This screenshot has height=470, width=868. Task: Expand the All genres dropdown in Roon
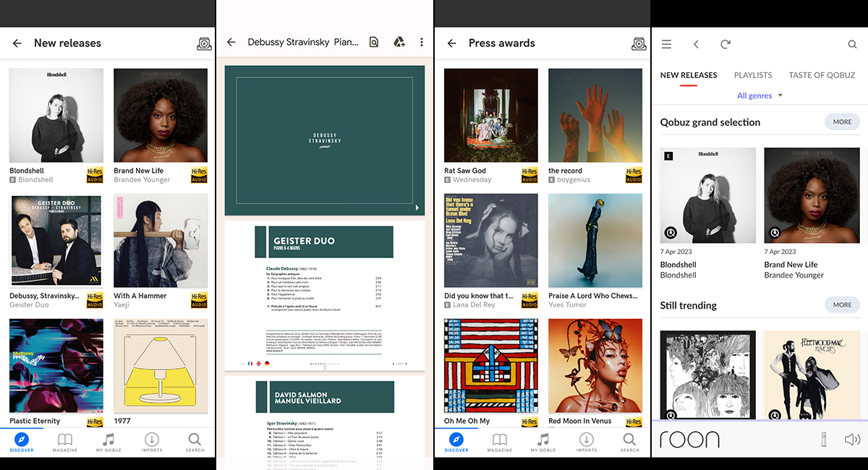point(759,95)
